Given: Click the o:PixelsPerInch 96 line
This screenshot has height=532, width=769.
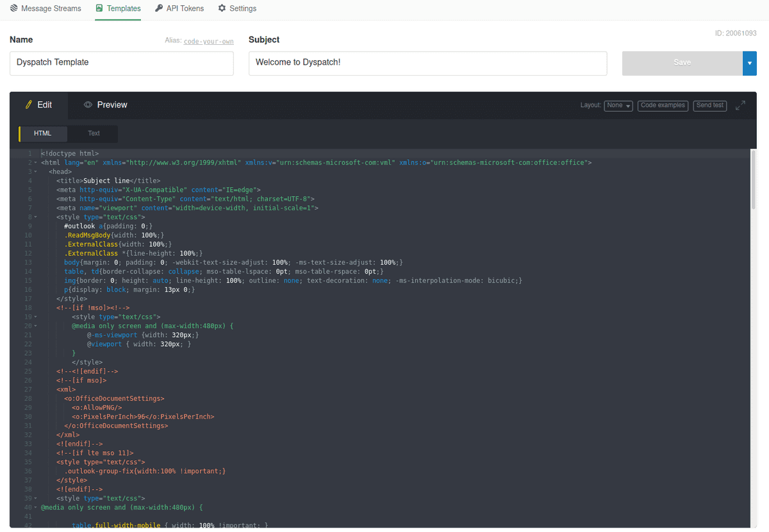Looking at the screenshot, I should 143,416.
